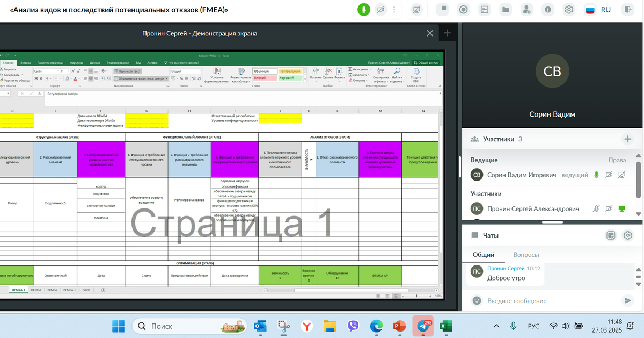Viewport: 644px width, 338px height.
Task: Toggle screen sharing in the top bar
Action: click(416, 10)
